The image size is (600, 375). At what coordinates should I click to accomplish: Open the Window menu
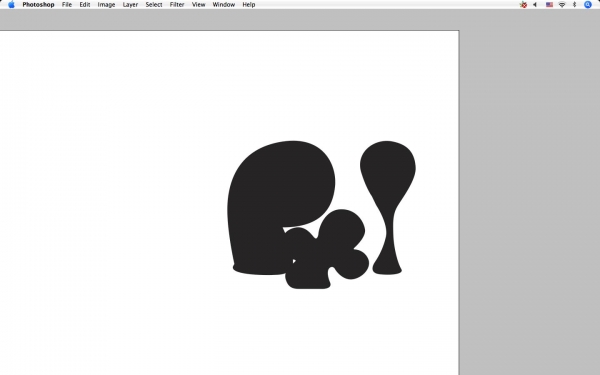click(224, 5)
